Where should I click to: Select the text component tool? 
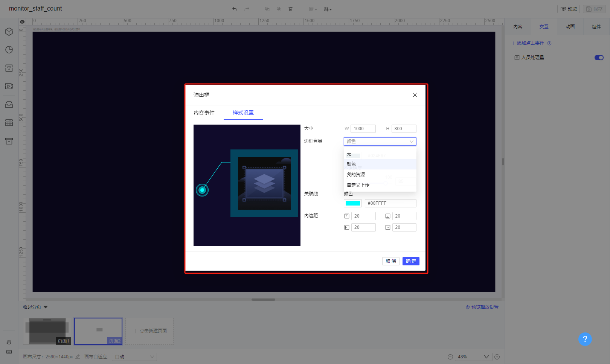9,68
